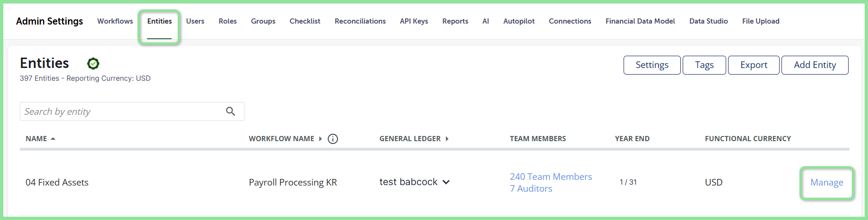The image size is (868, 220).
Task: Open the AI tab
Action: [x=486, y=21]
